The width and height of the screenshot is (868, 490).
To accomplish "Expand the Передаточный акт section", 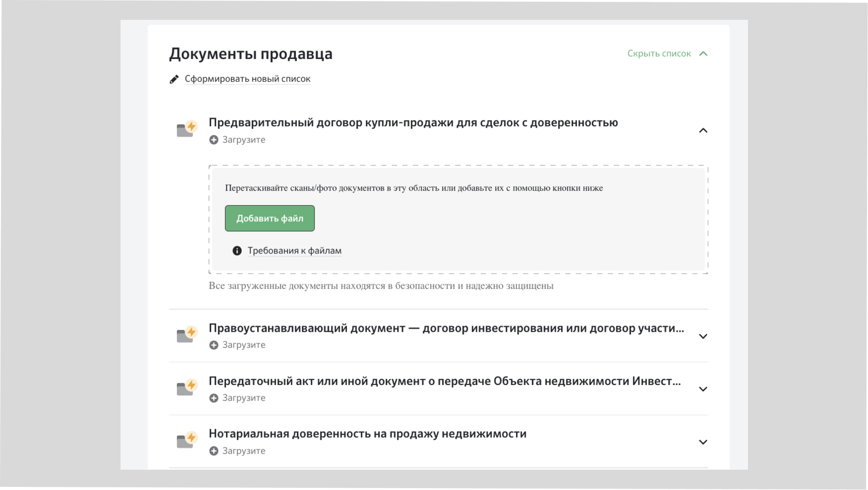I will tap(703, 389).
